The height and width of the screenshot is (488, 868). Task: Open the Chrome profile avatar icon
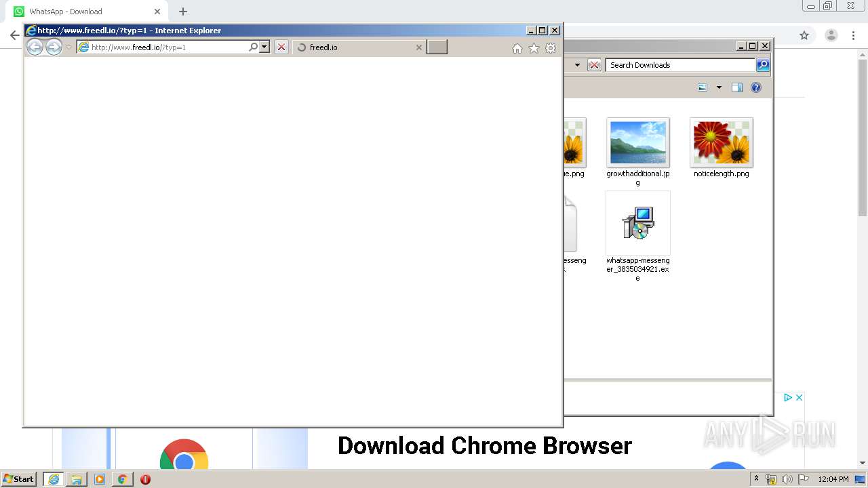(831, 35)
